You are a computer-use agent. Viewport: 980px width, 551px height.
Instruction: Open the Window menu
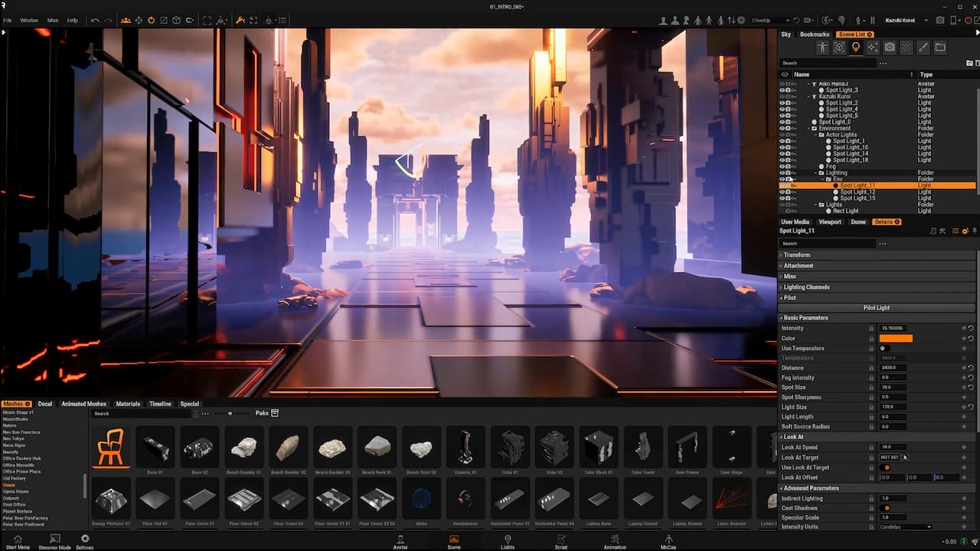point(29,20)
